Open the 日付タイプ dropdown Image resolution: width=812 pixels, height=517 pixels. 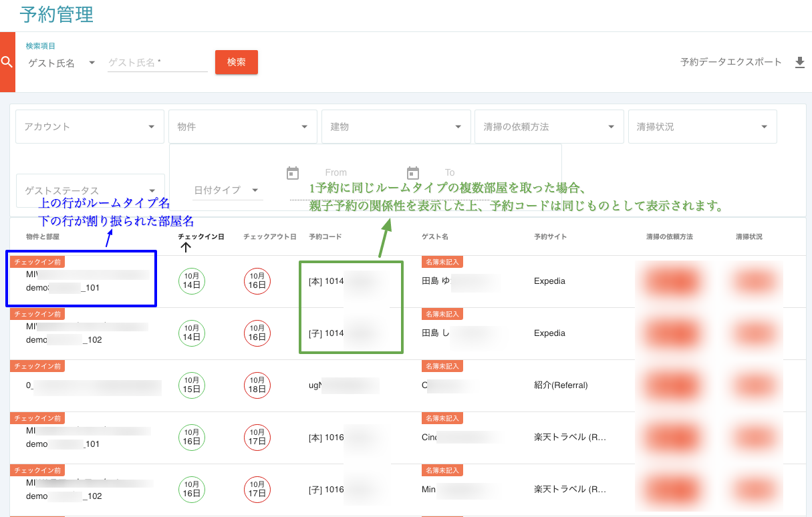[x=226, y=190]
